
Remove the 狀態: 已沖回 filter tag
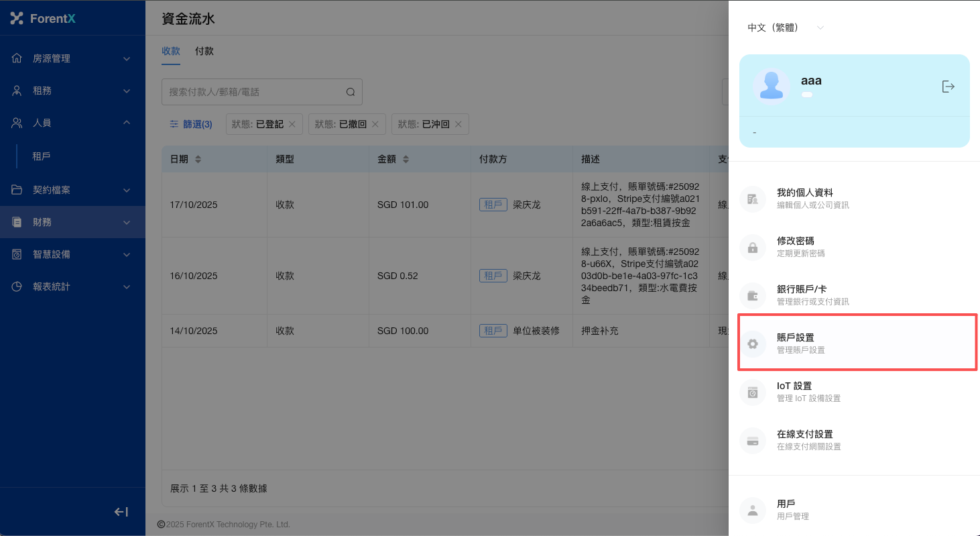(x=458, y=124)
